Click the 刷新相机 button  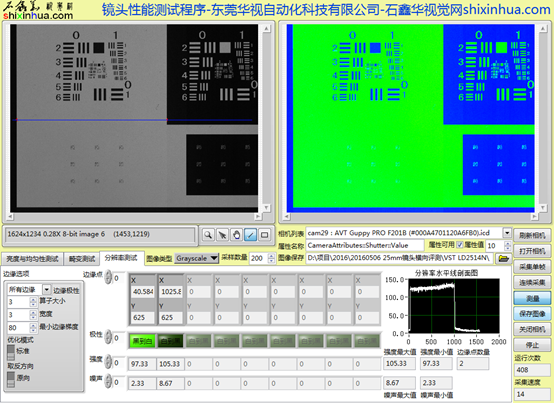532,236
